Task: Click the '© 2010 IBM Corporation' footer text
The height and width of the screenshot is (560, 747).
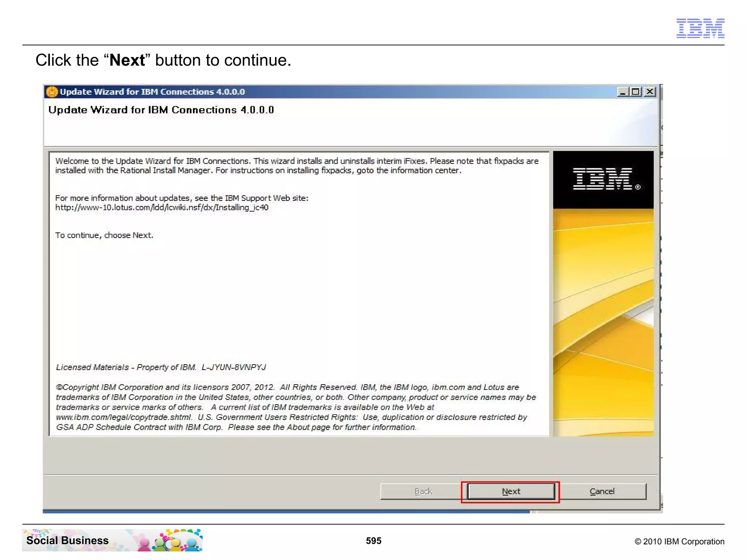Action: (x=679, y=541)
